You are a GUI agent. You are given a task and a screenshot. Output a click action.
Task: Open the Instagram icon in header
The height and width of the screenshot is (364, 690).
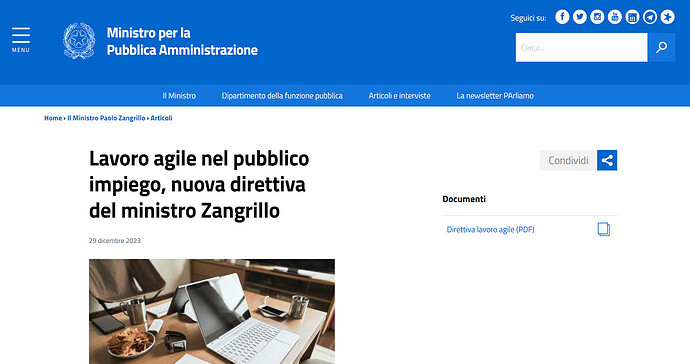pyautogui.click(x=597, y=17)
